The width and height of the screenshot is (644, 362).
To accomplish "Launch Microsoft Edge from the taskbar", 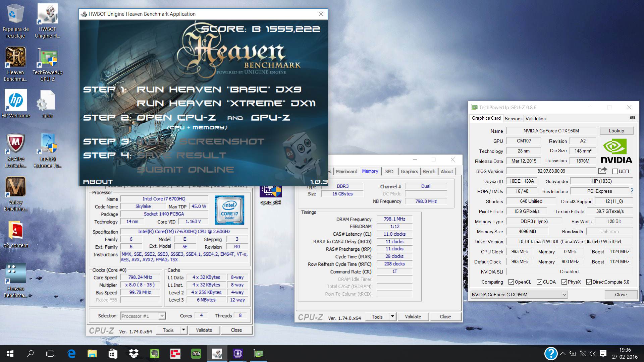I will tap(71, 354).
